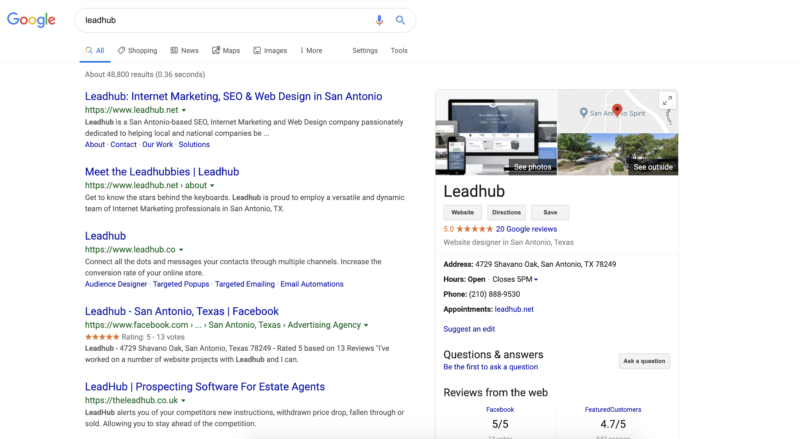This screenshot has height=439, width=800.
Task: Switch to the Shopping tab
Action: [x=137, y=51]
